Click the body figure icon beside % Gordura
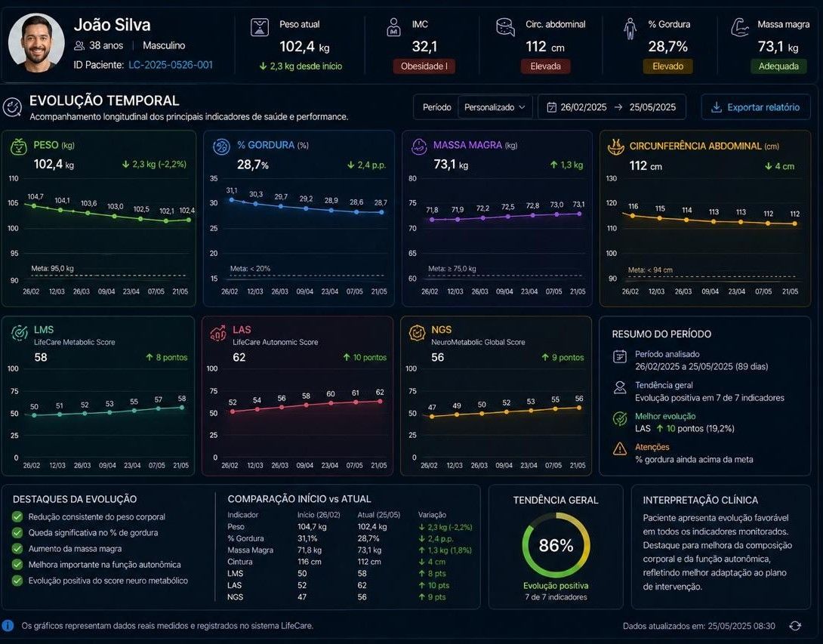Image resolution: width=823 pixels, height=644 pixels. click(630, 29)
